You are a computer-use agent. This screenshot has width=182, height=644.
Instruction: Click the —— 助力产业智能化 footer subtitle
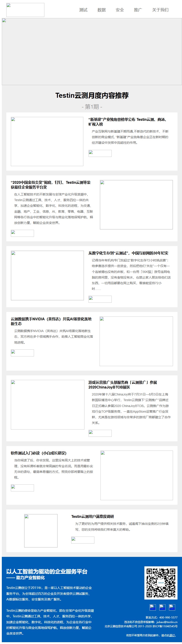click(25, 578)
